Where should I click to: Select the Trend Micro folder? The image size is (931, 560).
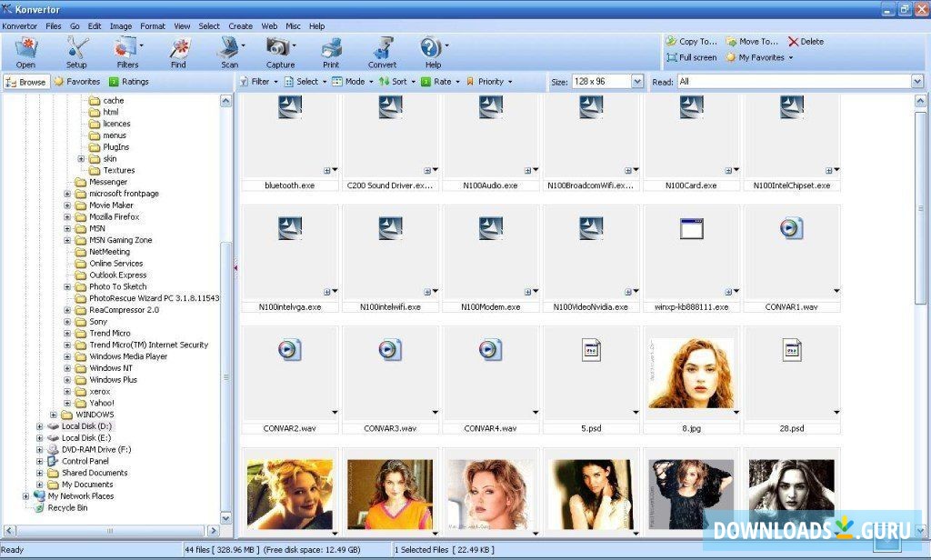click(110, 334)
